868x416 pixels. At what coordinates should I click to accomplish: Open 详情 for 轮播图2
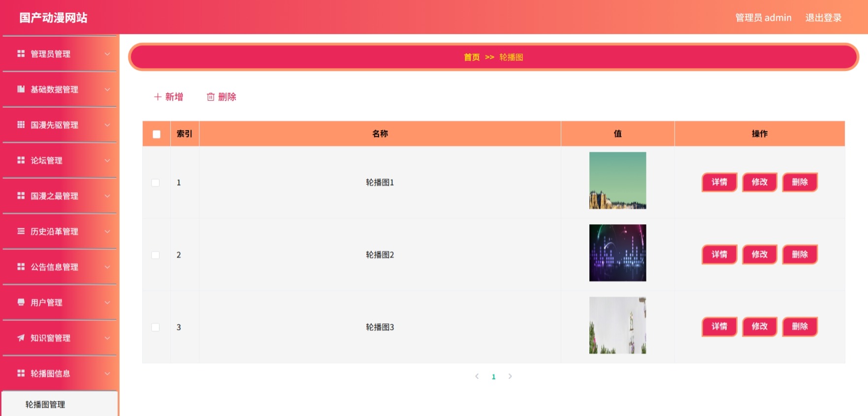coord(719,254)
